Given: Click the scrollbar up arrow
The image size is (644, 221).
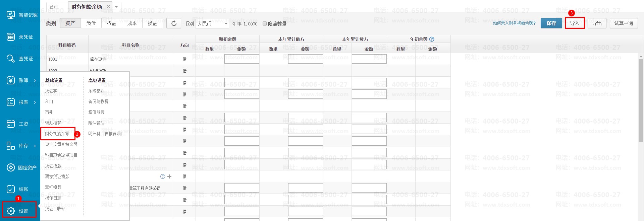Looking at the screenshot, I should [x=641, y=56].
